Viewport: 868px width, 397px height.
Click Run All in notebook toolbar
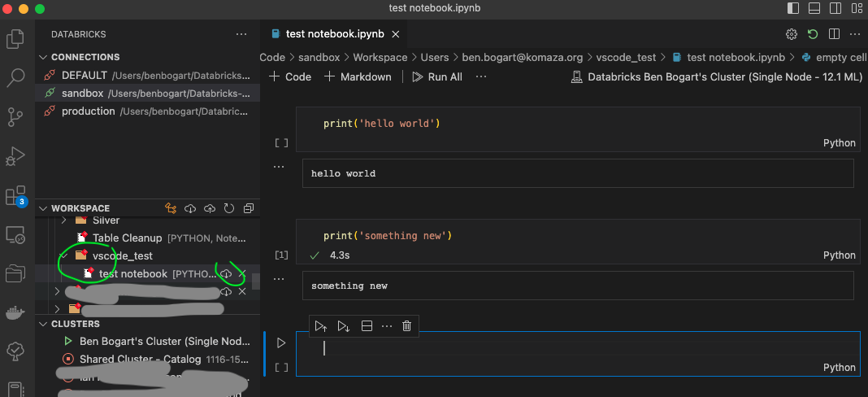(437, 77)
